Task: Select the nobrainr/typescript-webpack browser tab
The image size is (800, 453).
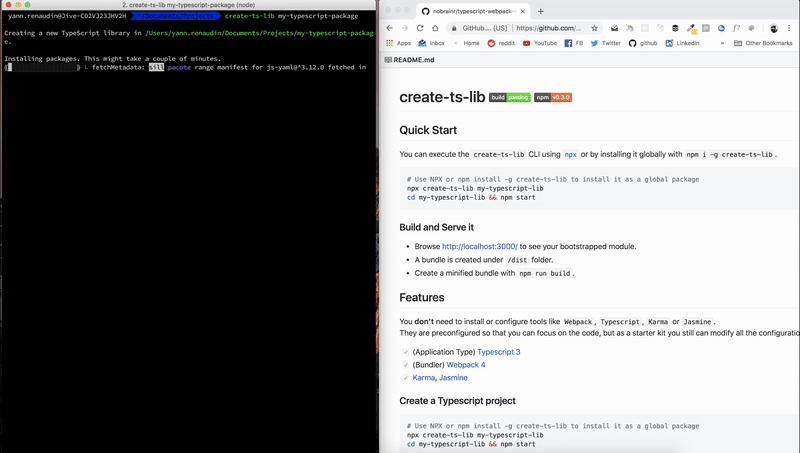Action: pos(473,11)
